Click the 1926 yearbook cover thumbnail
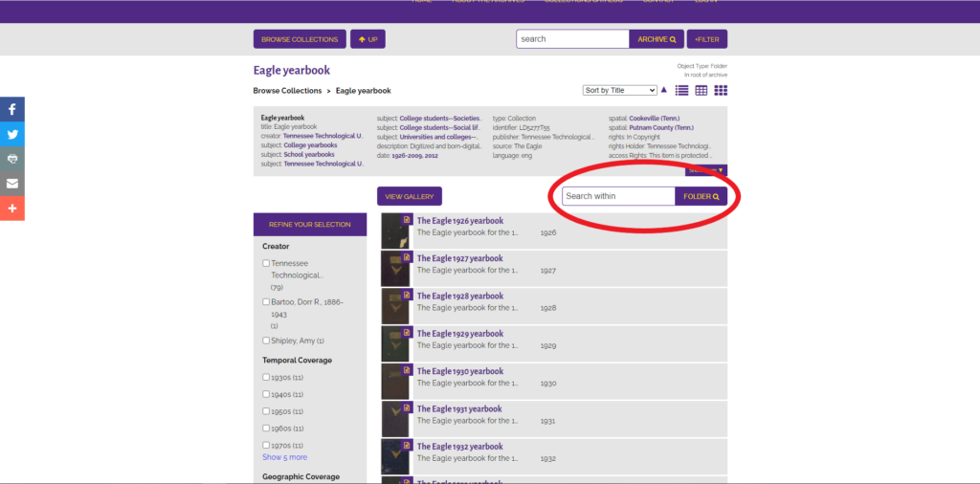This screenshot has width=980, height=484. [x=395, y=231]
